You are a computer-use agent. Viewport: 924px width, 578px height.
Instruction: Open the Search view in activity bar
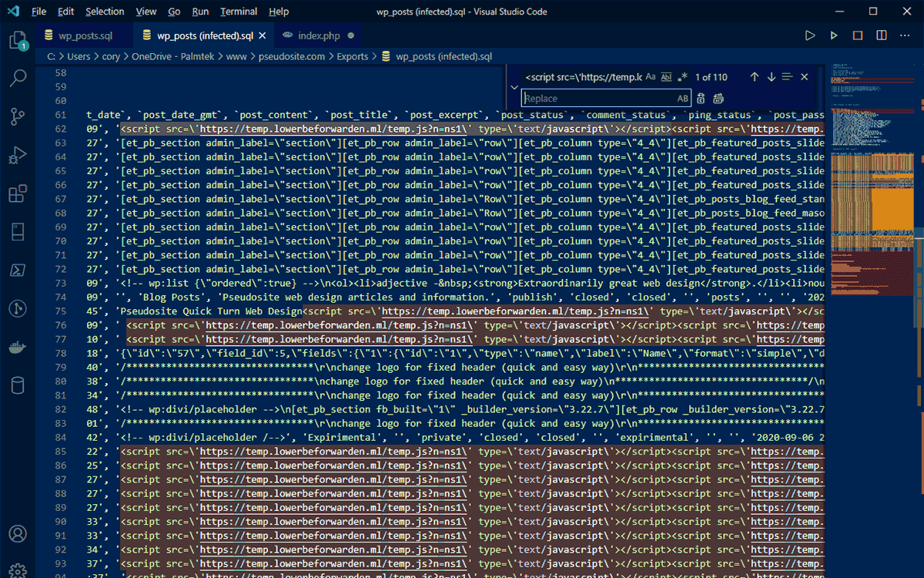pos(17,78)
